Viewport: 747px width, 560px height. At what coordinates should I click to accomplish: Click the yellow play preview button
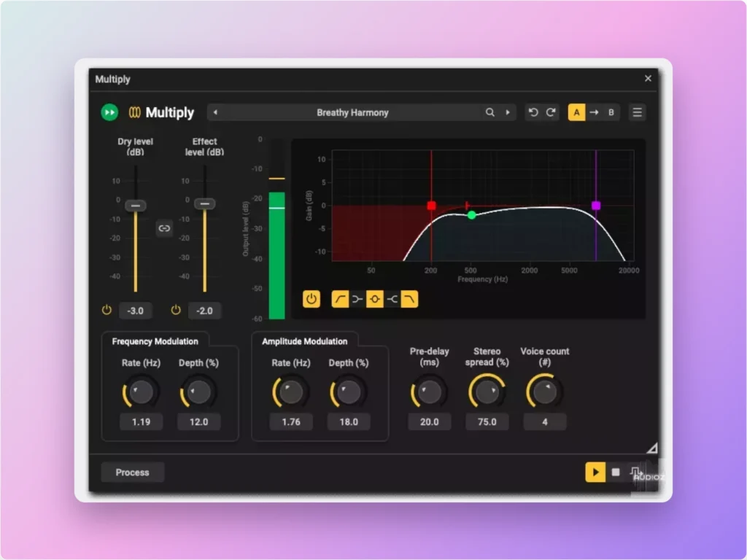(595, 472)
